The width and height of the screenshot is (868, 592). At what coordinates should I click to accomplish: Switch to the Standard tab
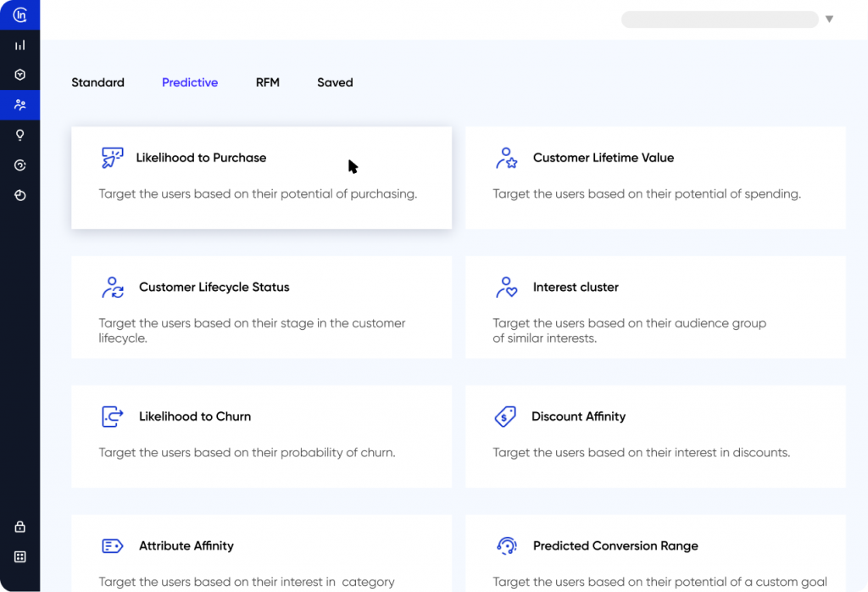pyautogui.click(x=97, y=82)
